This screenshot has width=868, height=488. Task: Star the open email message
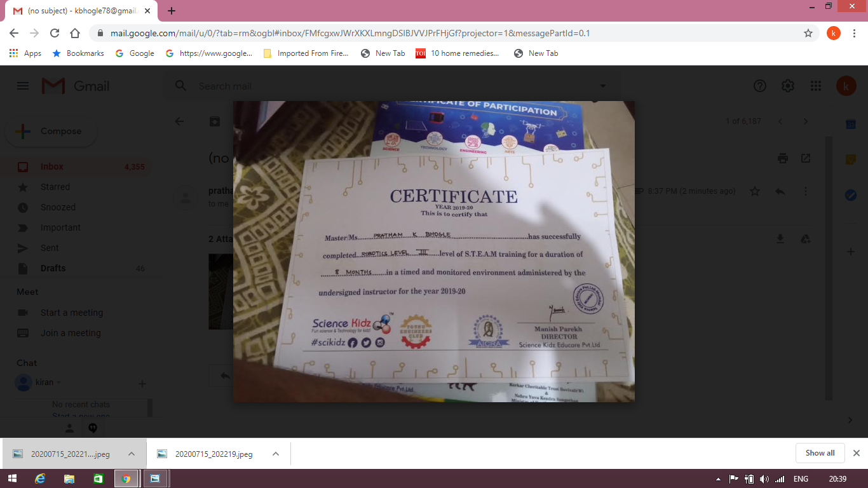[x=755, y=191]
